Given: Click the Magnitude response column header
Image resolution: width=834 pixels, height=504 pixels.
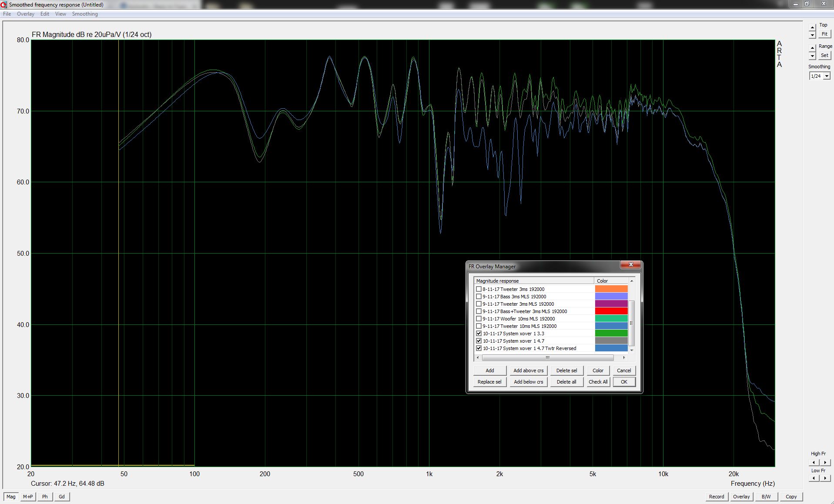Looking at the screenshot, I should tap(534, 281).
